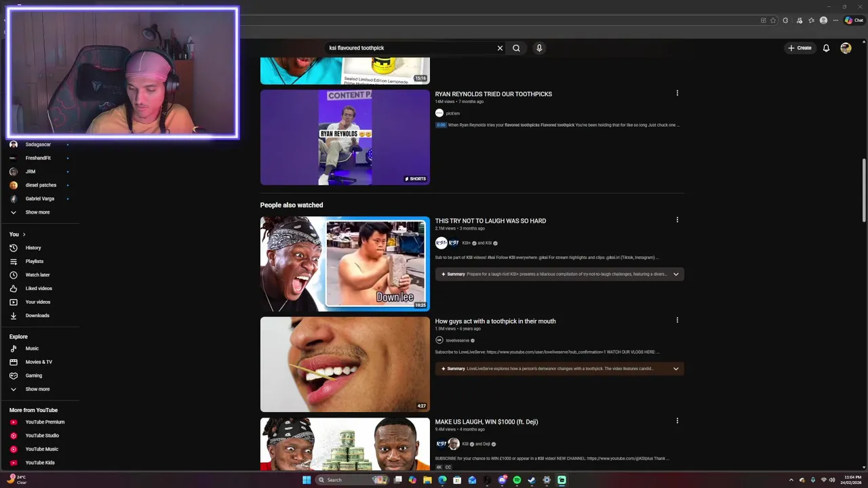Open the volume tray icon
Screen dimensions: 868x488
pyautogui.click(x=832, y=480)
